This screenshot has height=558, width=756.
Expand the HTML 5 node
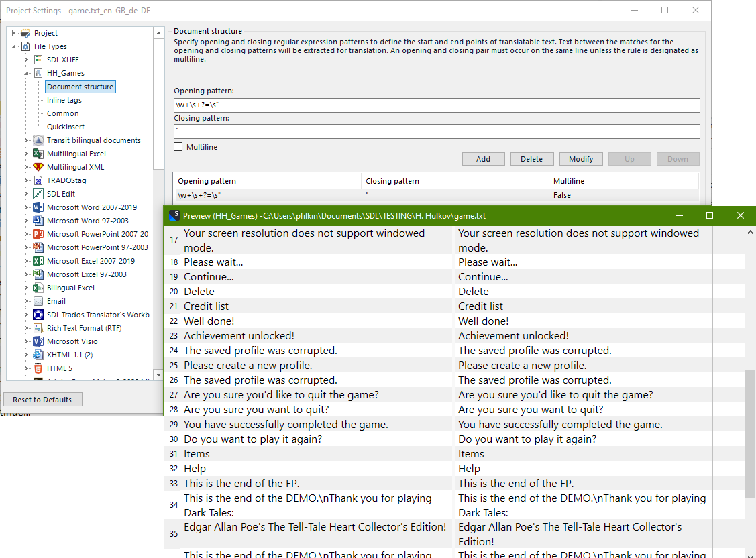[26, 368]
